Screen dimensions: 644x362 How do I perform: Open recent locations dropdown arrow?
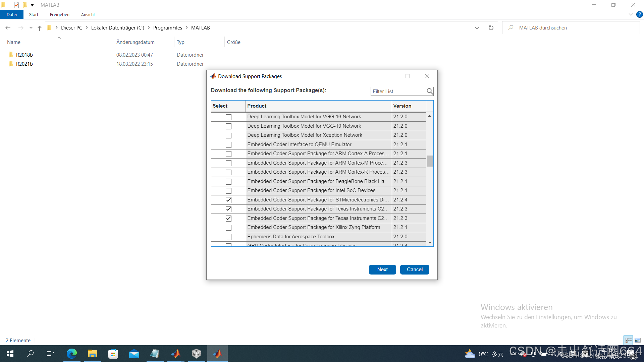coord(31,28)
